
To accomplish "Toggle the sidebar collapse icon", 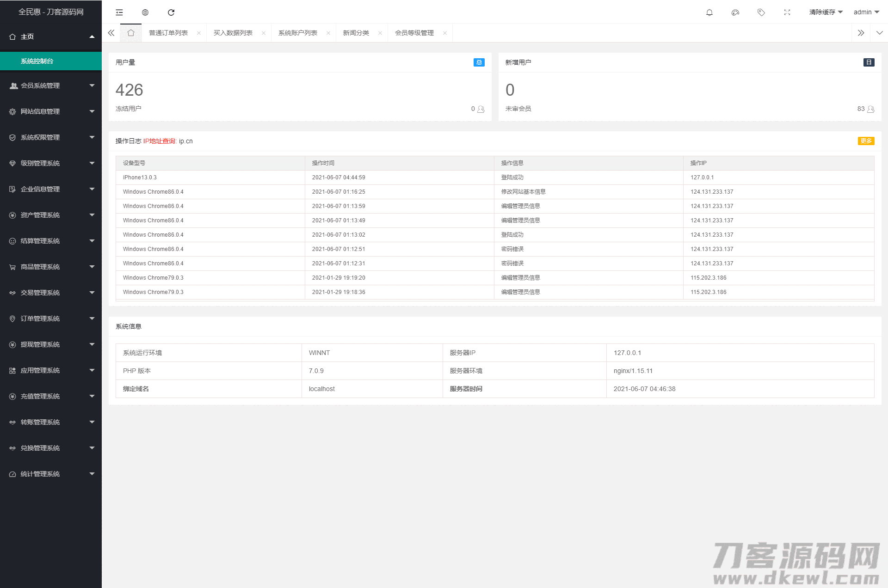I will click(119, 12).
